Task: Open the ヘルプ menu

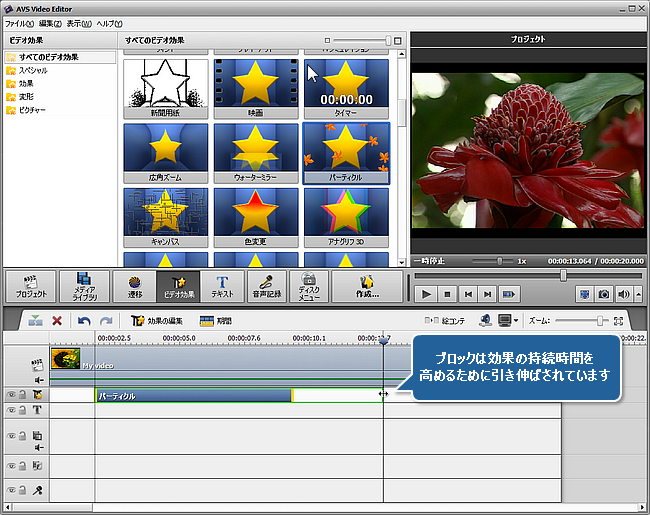Action: (x=109, y=22)
